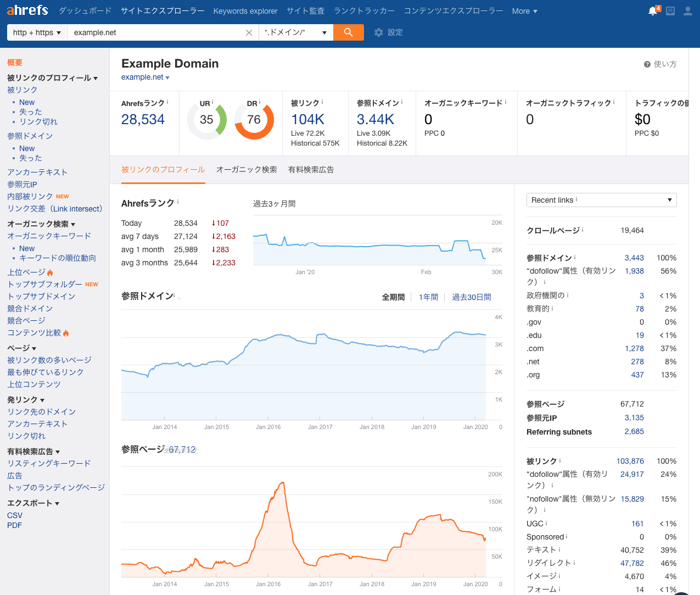
Task: Click the fire icon next to 上位ページ
Action: point(50,273)
